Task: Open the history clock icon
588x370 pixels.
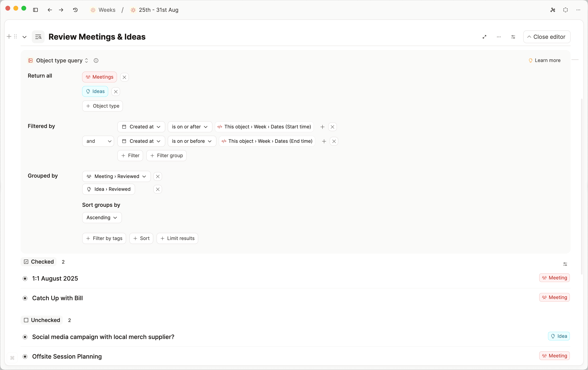Action: point(76,10)
